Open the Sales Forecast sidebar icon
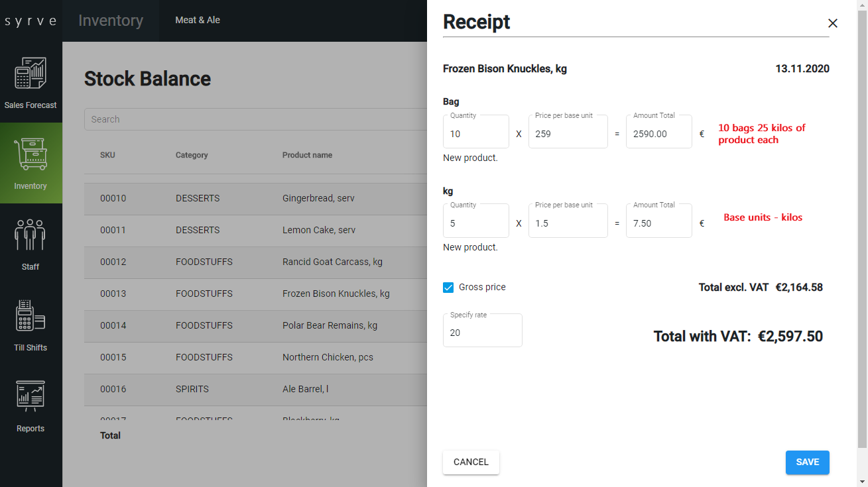Image resolution: width=868 pixels, height=487 pixels. click(31, 82)
